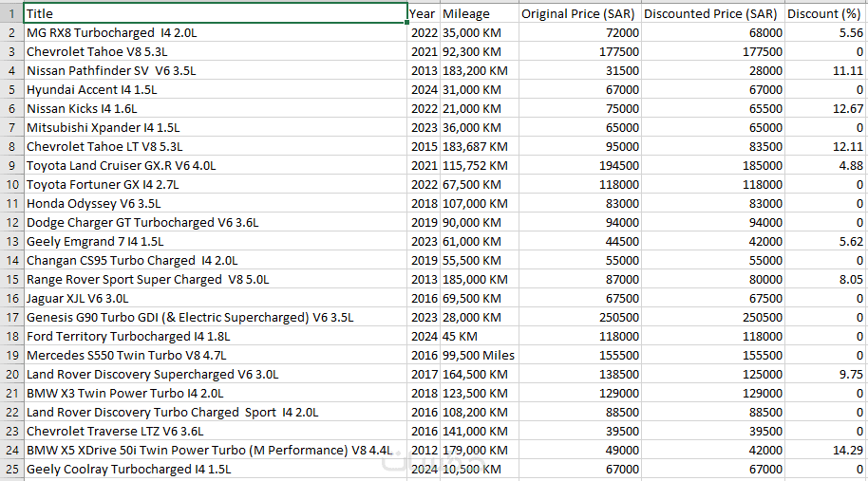Click the 99,500 Miles mileage cell
Screen dimensions: 868x481
(480, 356)
